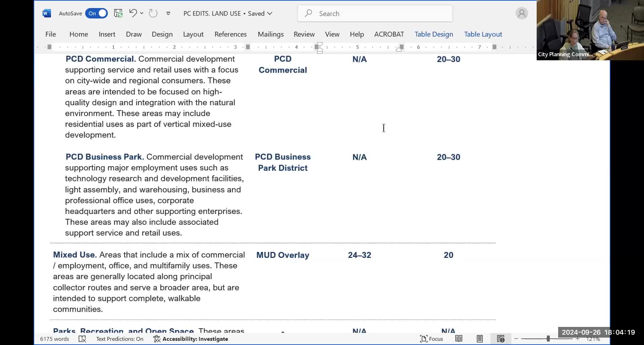Open the Customize Quick Access Toolbar dropdown
The width and height of the screenshot is (644, 345).
pyautogui.click(x=168, y=13)
